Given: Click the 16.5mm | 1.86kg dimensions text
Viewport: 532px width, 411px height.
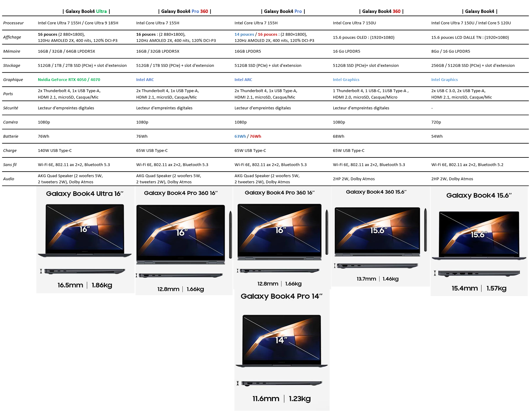Looking at the screenshot, I should [x=85, y=285].
